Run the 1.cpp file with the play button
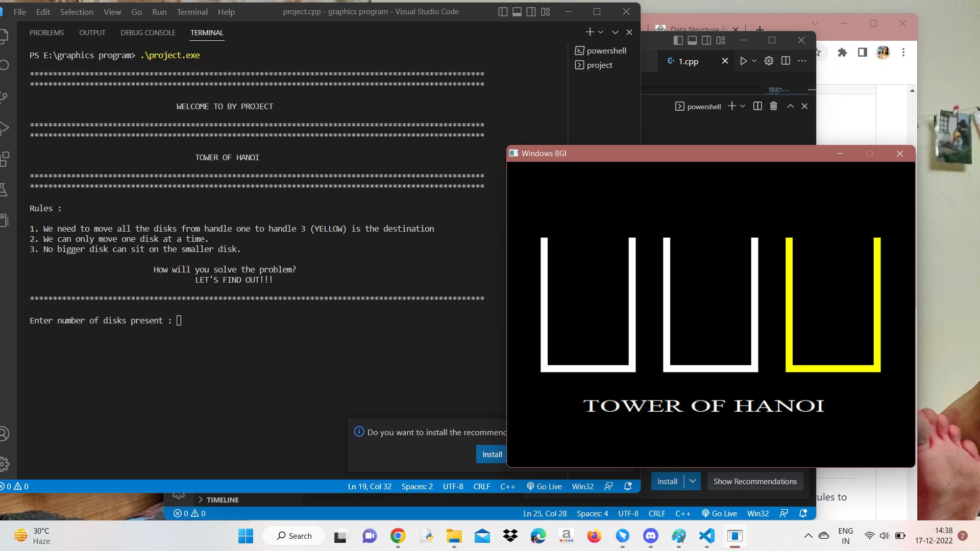Image resolution: width=980 pixels, height=551 pixels. (x=744, y=61)
